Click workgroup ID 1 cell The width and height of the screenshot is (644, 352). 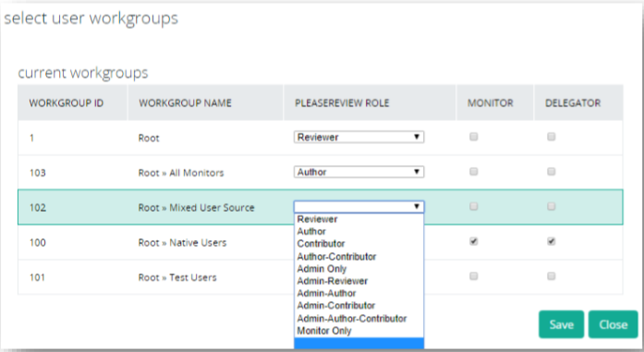31,138
